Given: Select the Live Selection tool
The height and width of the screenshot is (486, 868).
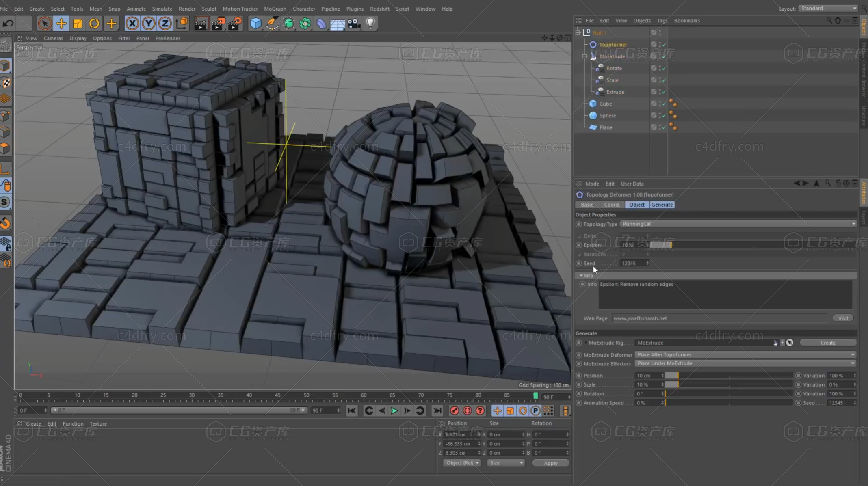Looking at the screenshot, I should pyautogui.click(x=45, y=24).
